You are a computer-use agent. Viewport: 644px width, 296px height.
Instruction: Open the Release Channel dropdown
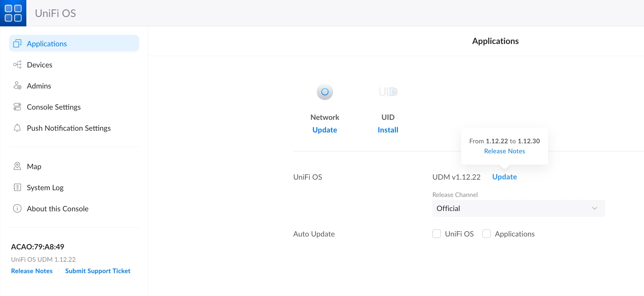tap(519, 208)
